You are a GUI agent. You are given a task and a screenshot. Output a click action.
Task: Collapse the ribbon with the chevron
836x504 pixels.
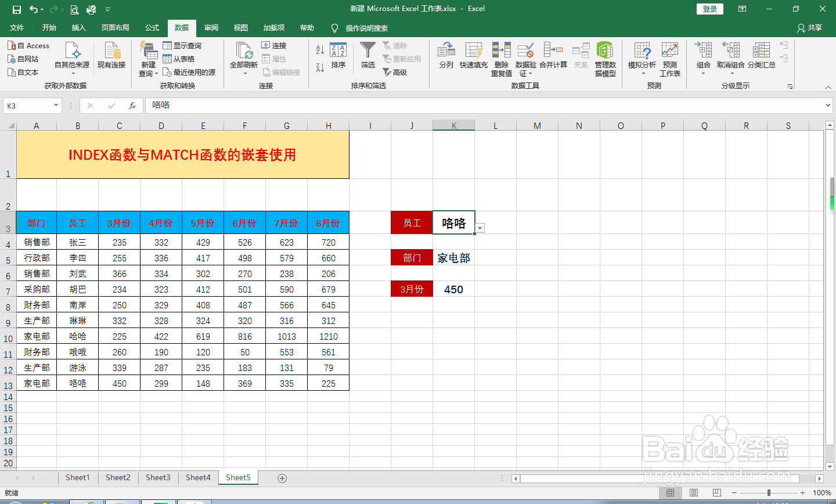click(828, 87)
